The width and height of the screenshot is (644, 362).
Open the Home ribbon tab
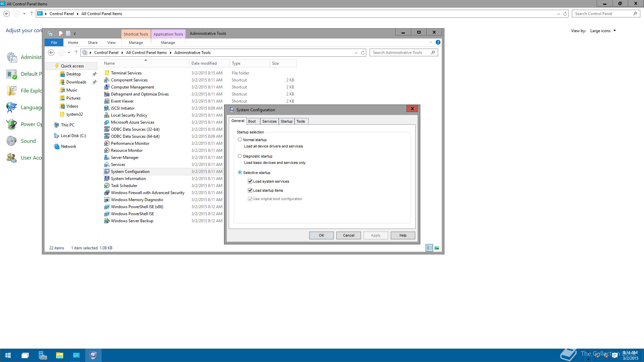[x=73, y=43]
